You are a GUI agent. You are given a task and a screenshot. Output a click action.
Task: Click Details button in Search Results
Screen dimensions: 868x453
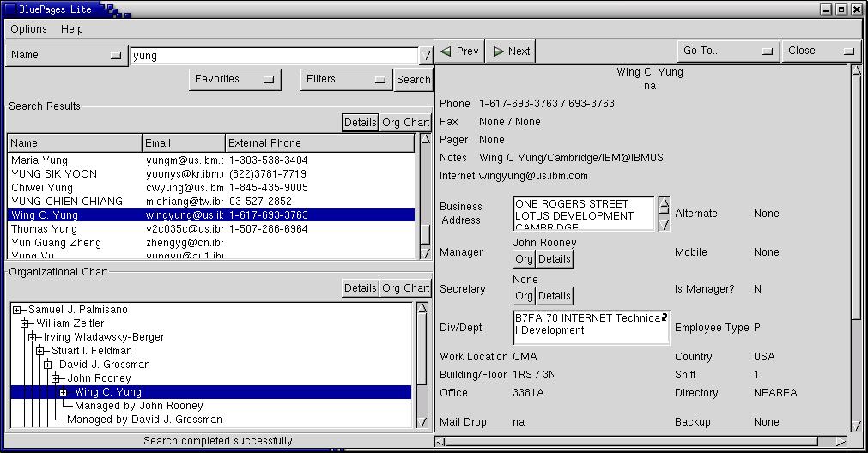[x=361, y=122]
